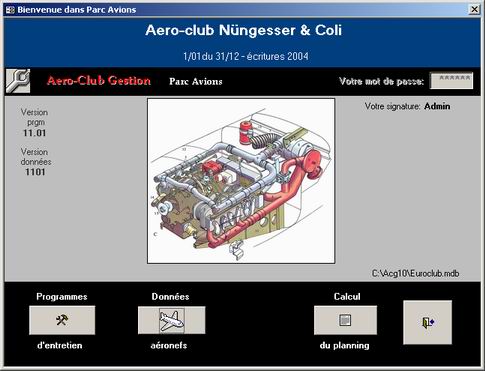Click the window's title bar form icon
The width and height of the screenshot is (485, 371).
point(10,10)
